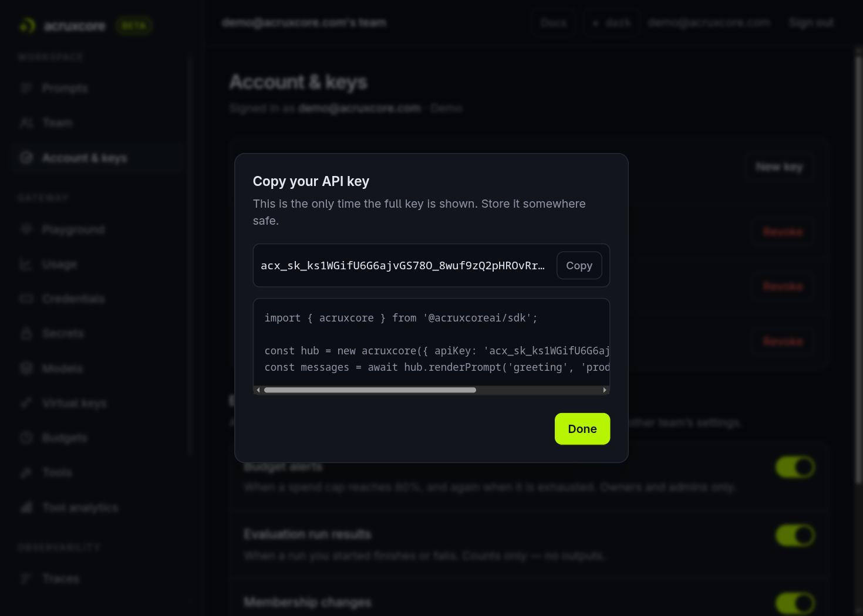Click the 'Copy your API key' heading

(311, 181)
